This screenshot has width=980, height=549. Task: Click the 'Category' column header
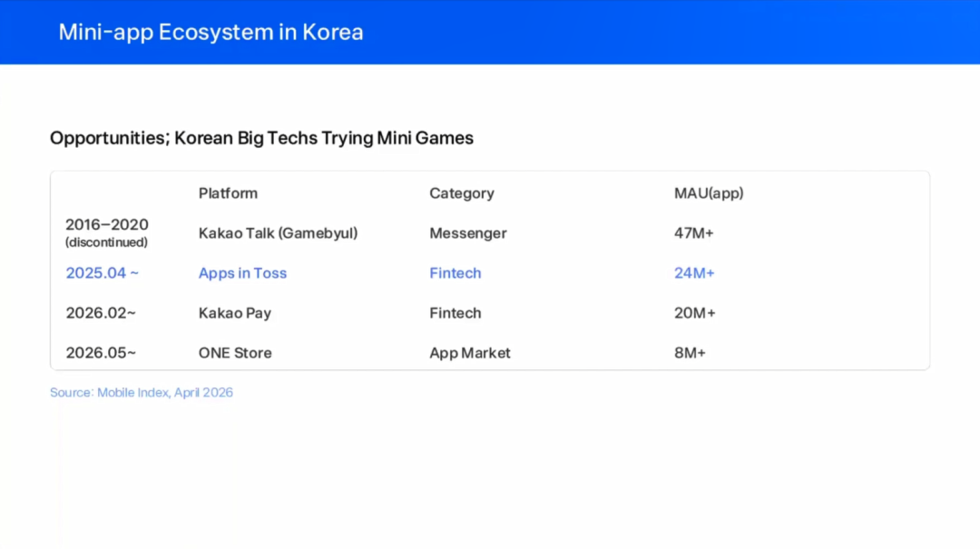click(461, 194)
